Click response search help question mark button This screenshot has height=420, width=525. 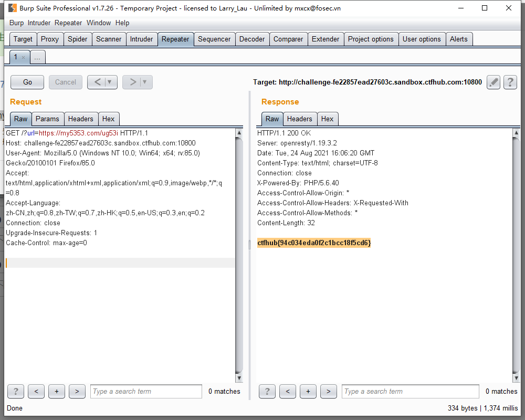click(267, 391)
